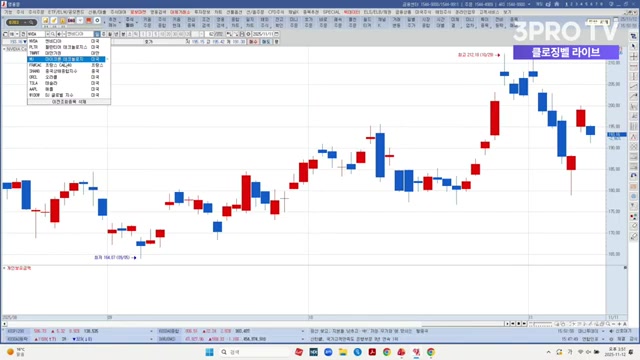The image size is (640, 360).
Task: Choose PLTR Palantir from the recent symbols list
Action: tap(67, 47)
